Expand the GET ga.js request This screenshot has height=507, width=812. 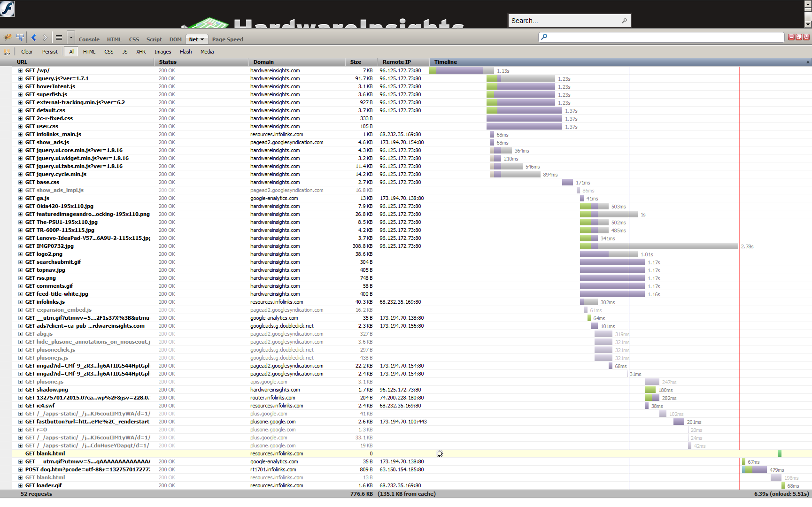click(x=20, y=199)
